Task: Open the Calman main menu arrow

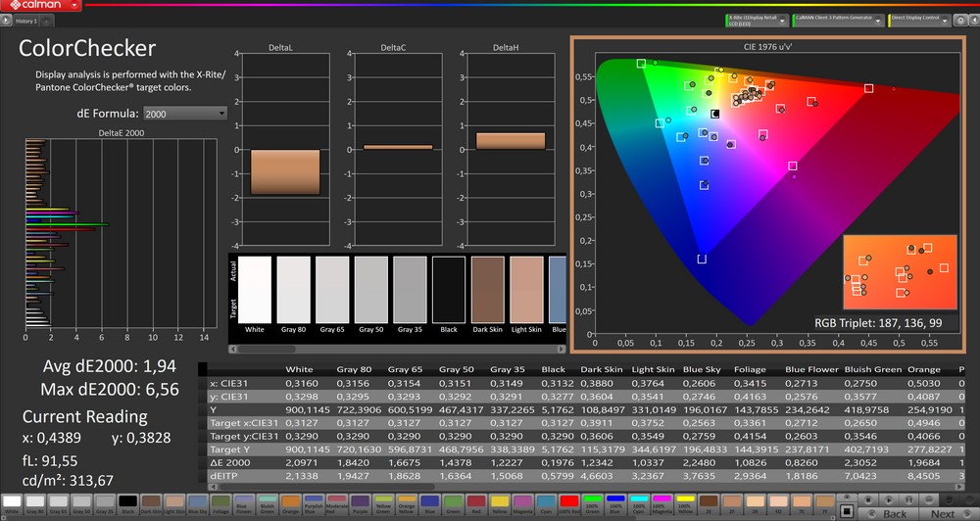Action: point(76,5)
